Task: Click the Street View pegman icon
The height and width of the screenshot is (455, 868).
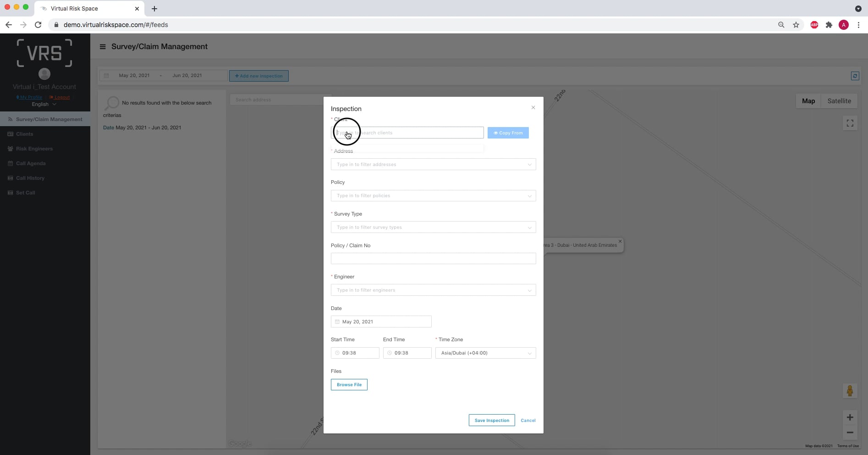Action: tap(850, 391)
